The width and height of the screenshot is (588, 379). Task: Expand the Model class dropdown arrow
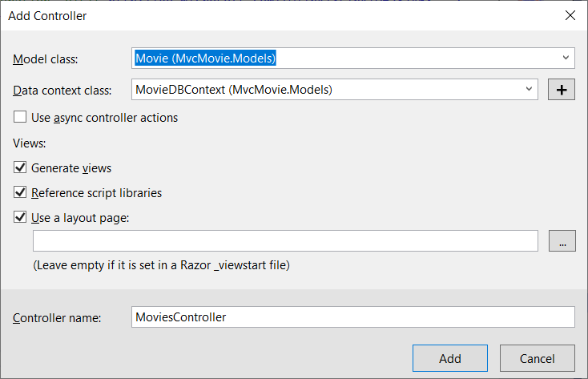[x=566, y=58]
